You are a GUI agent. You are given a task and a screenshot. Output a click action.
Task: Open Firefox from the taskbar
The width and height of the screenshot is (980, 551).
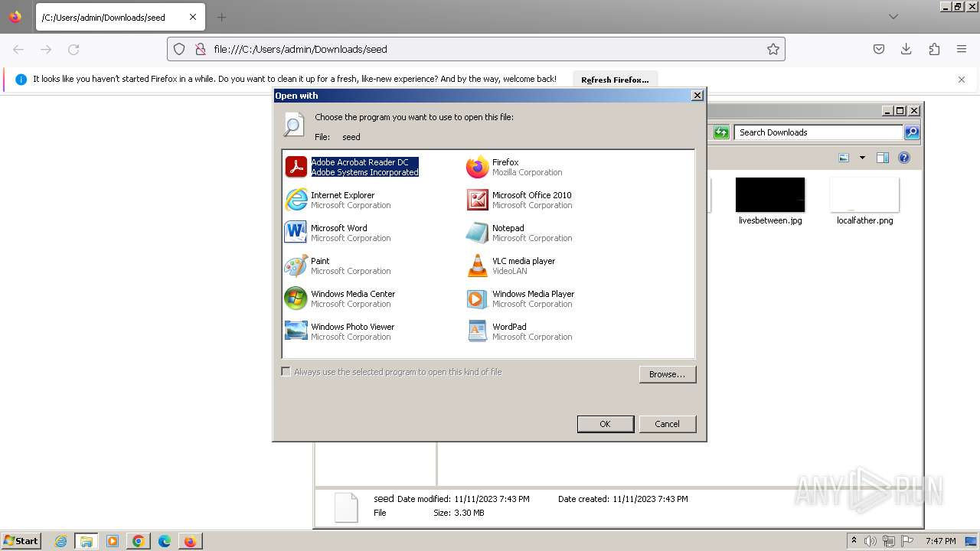tap(190, 541)
